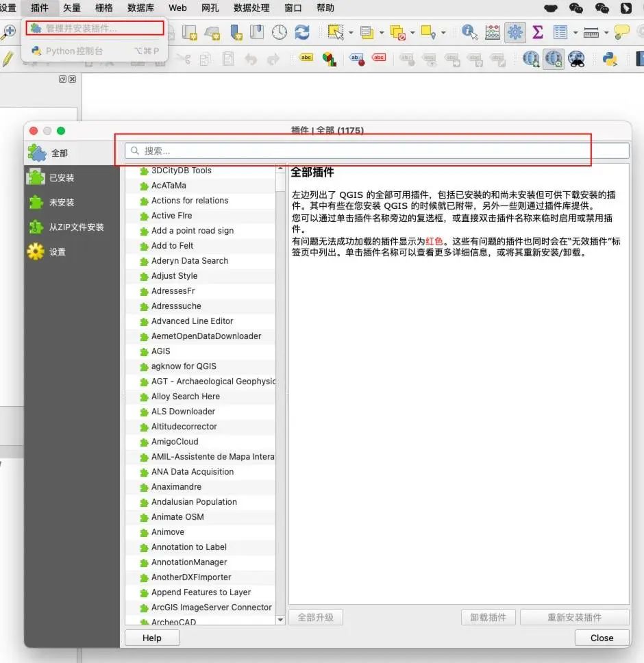644x663 pixels.
Task: Open a new 3D map view
Action: tap(212, 32)
